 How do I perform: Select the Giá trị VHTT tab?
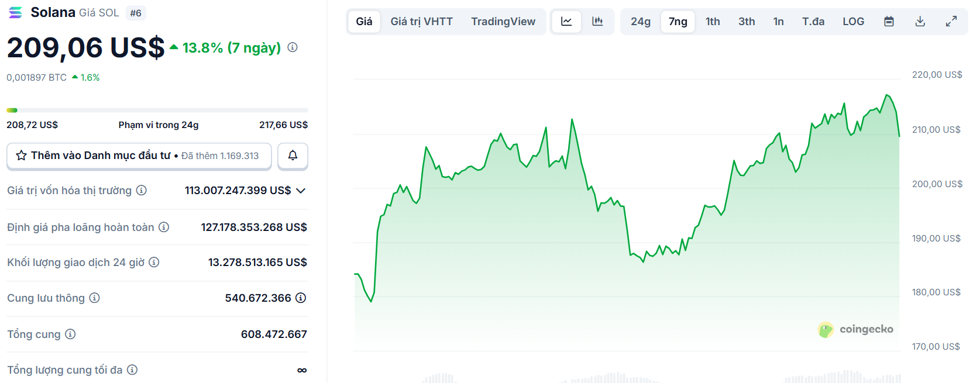(x=422, y=22)
